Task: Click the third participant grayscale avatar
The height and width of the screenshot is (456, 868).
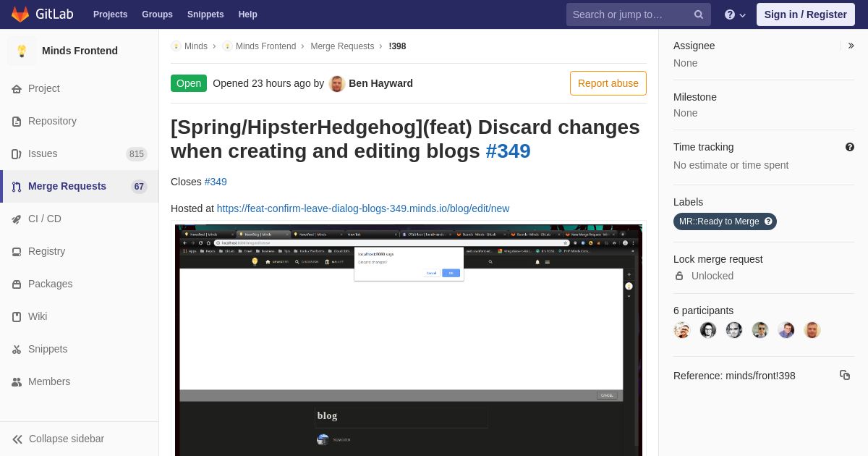Action: click(734, 330)
